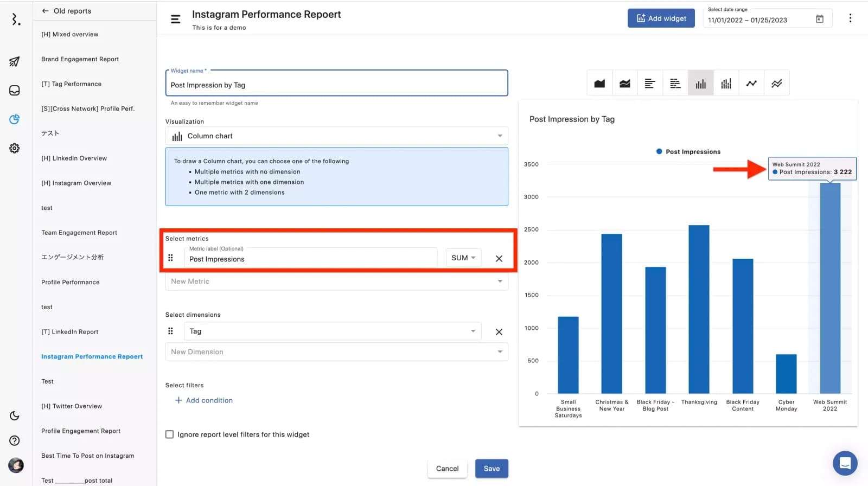Pick the horizontal bar chart icon
Screen dimensions: 868x486
pos(650,84)
